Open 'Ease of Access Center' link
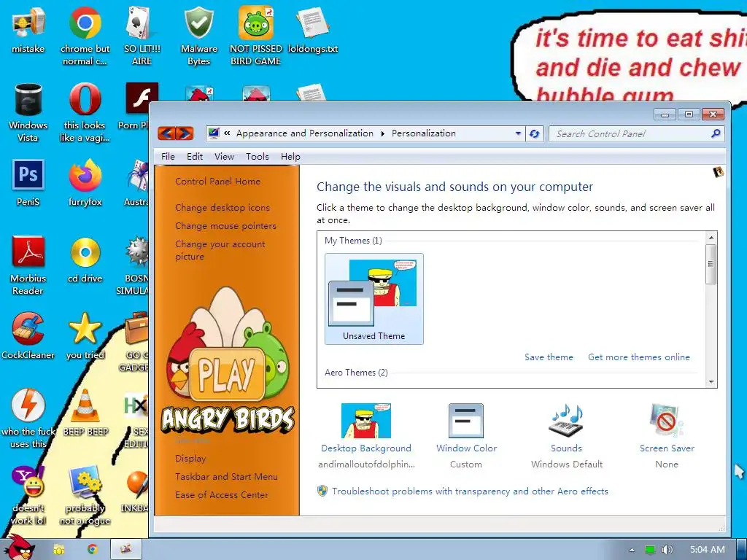 point(222,495)
